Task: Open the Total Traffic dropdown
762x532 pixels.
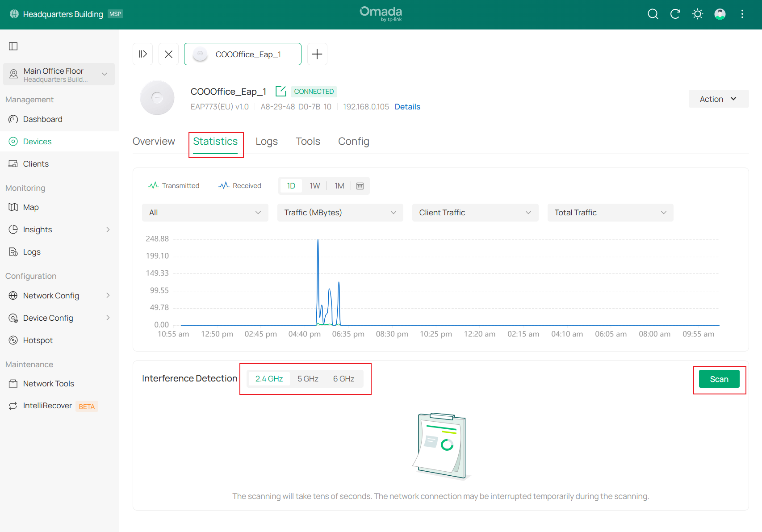Action: [610, 212]
